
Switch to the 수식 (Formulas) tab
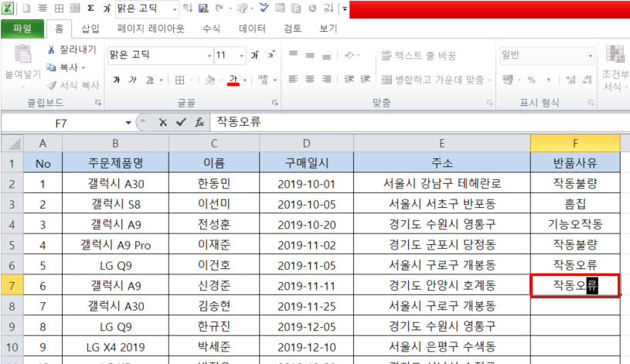coord(211,29)
